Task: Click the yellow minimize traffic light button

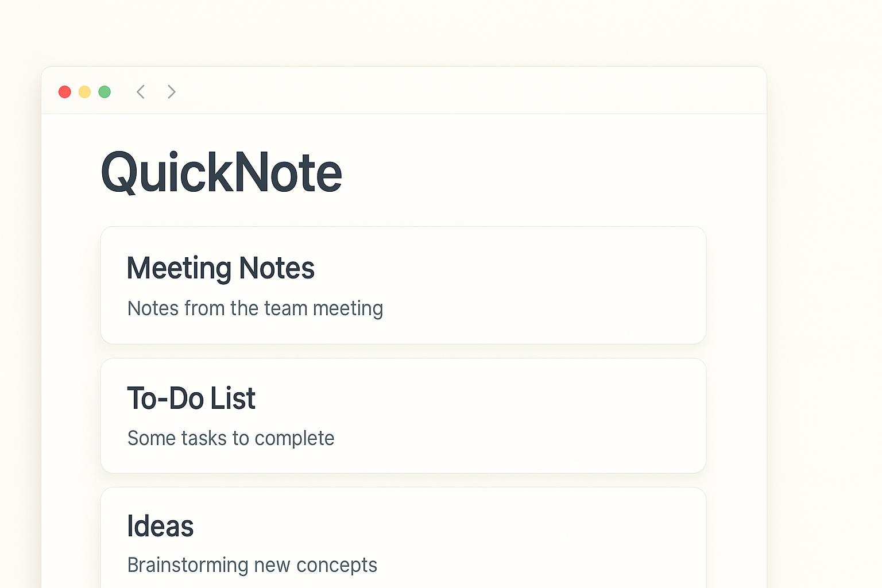Action: [84, 92]
